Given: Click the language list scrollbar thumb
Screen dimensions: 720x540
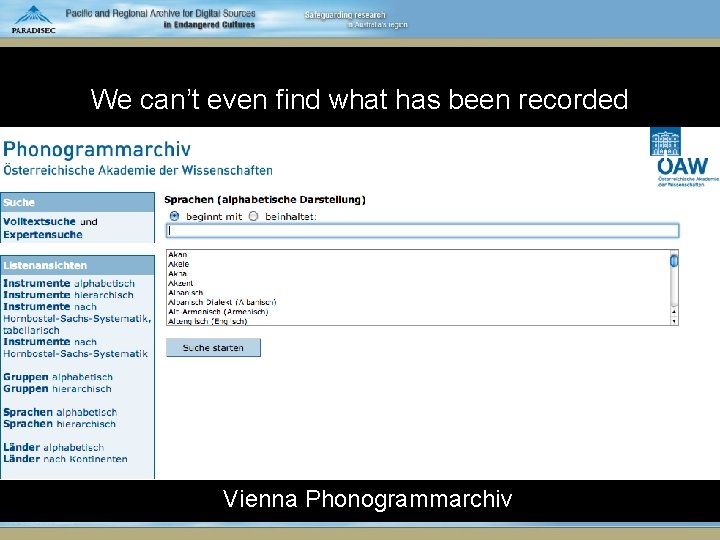Looking at the screenshot, I should pyautogui.click(x=674, y=261).
